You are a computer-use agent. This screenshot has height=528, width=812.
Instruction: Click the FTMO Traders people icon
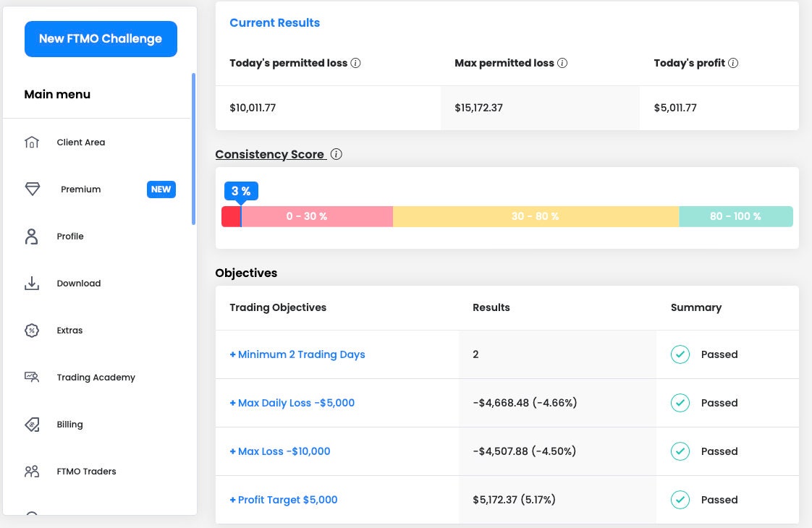click(32, 471)
